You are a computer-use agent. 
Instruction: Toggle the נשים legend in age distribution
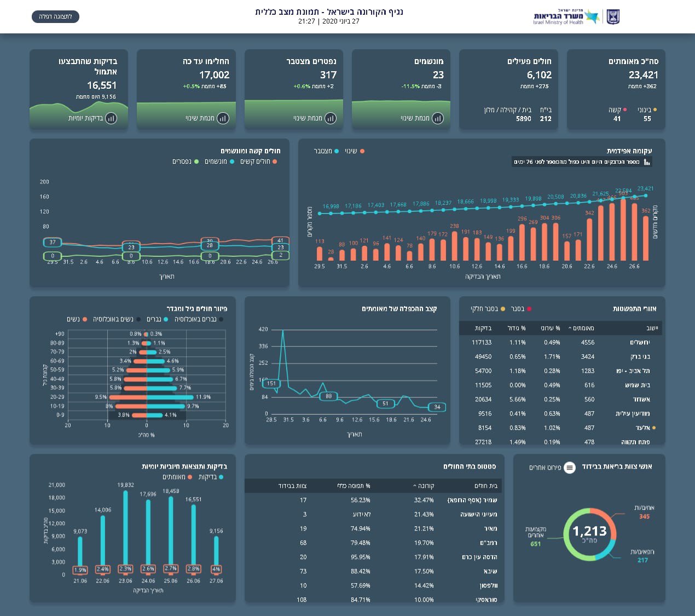point(77,319)
